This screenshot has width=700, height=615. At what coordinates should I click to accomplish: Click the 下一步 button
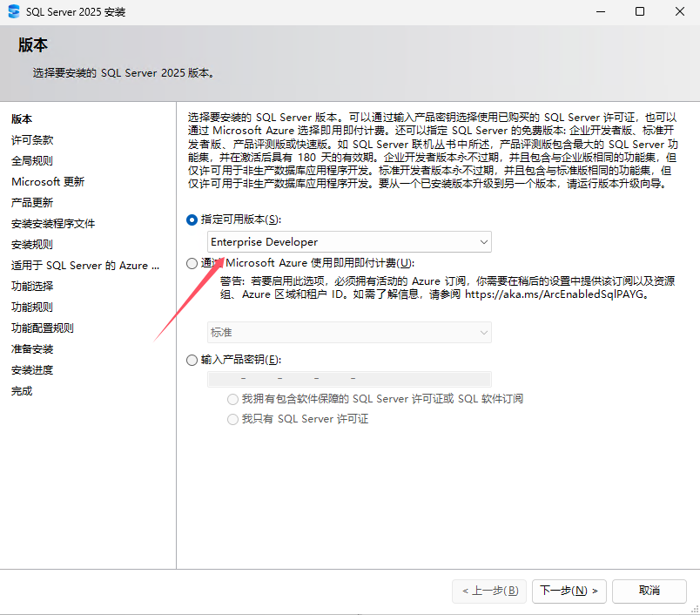569,591
